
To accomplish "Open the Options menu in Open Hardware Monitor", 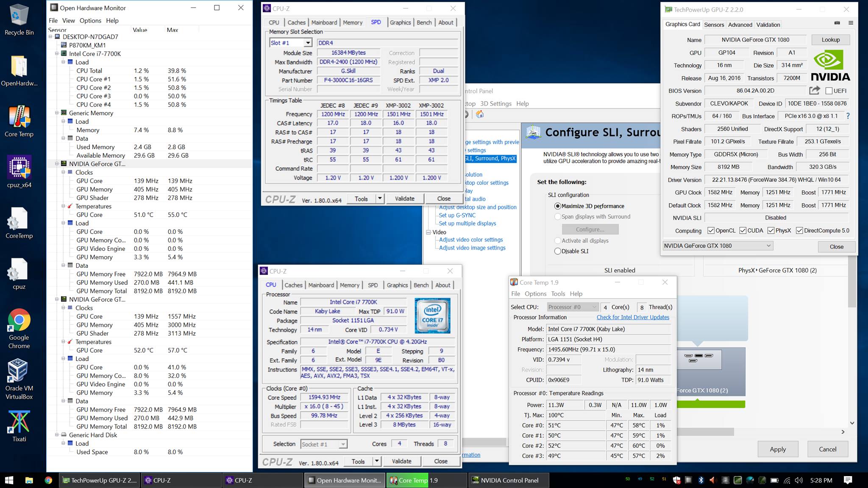I will 90,20.
